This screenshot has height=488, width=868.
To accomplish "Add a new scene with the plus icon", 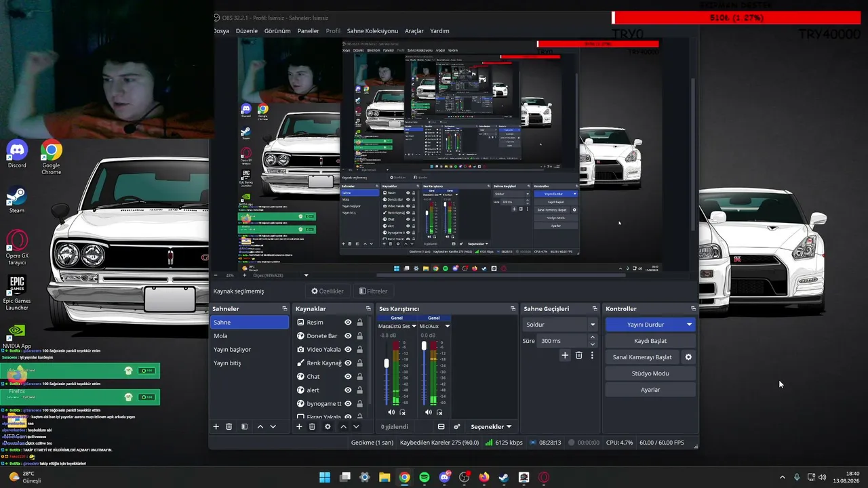I will coord(216,426).
